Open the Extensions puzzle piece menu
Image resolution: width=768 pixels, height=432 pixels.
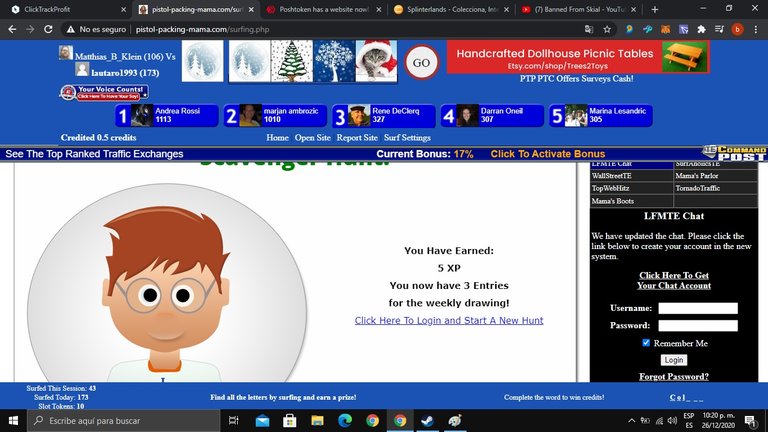701,29
